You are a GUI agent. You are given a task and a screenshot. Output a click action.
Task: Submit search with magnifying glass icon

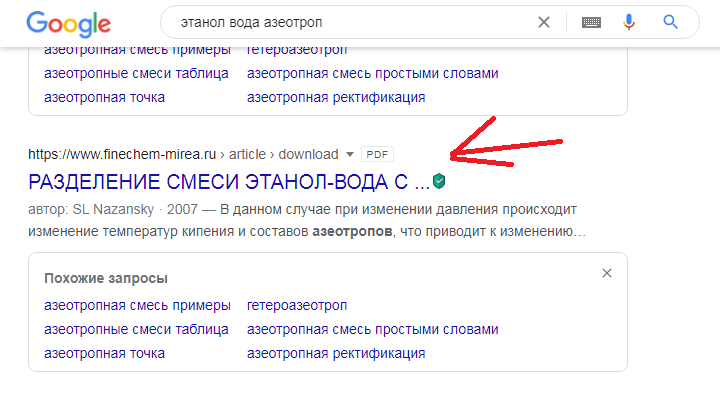point(670,22)
